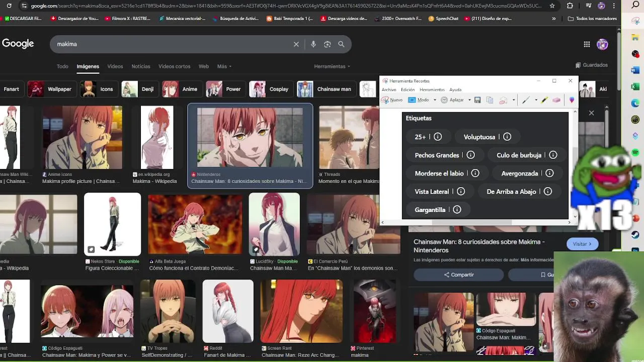Select the yellow highlighter tool
644x362 pixels.
point(544,100)
